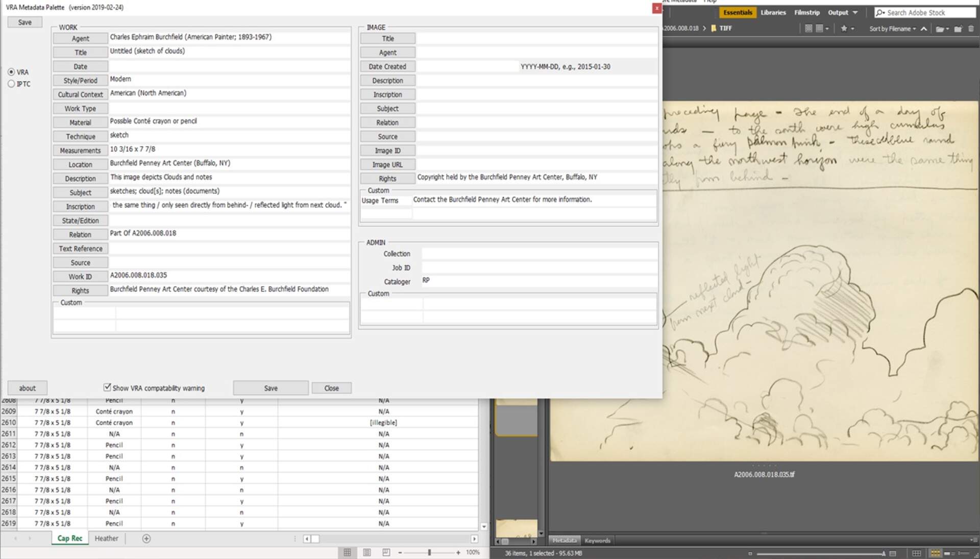This screenshot has width=980, height=559.
Task: Uncheck Show VRA compatibility warning
Action: click(107, 387)
